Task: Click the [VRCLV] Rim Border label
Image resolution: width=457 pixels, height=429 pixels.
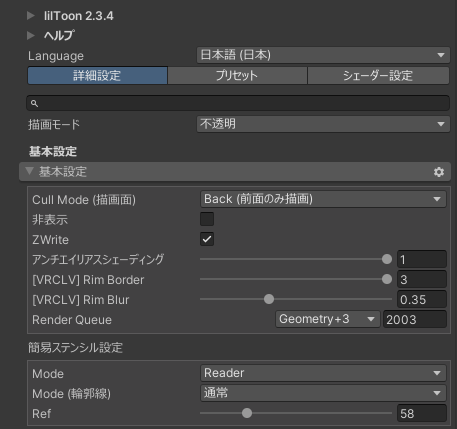Action: (88, 280)
